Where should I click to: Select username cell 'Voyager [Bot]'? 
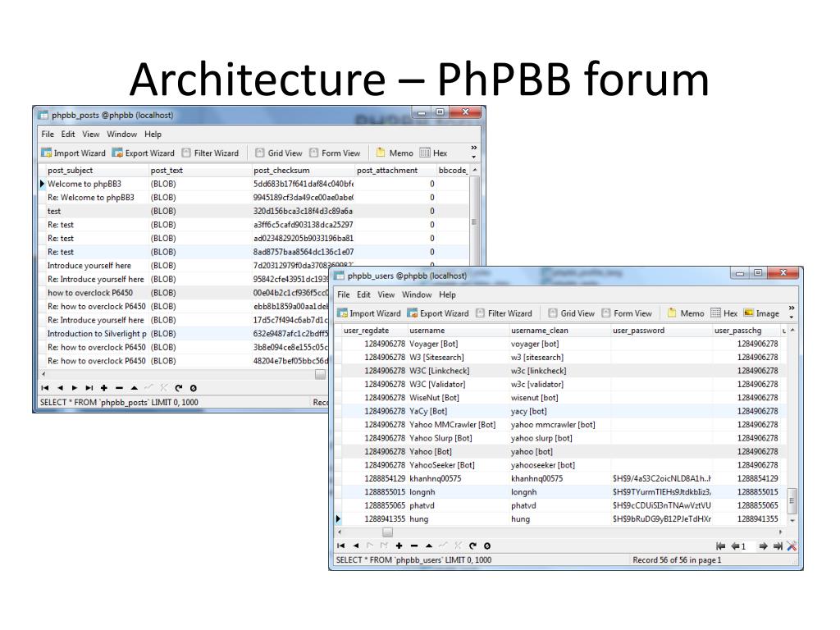pos(458,344)
